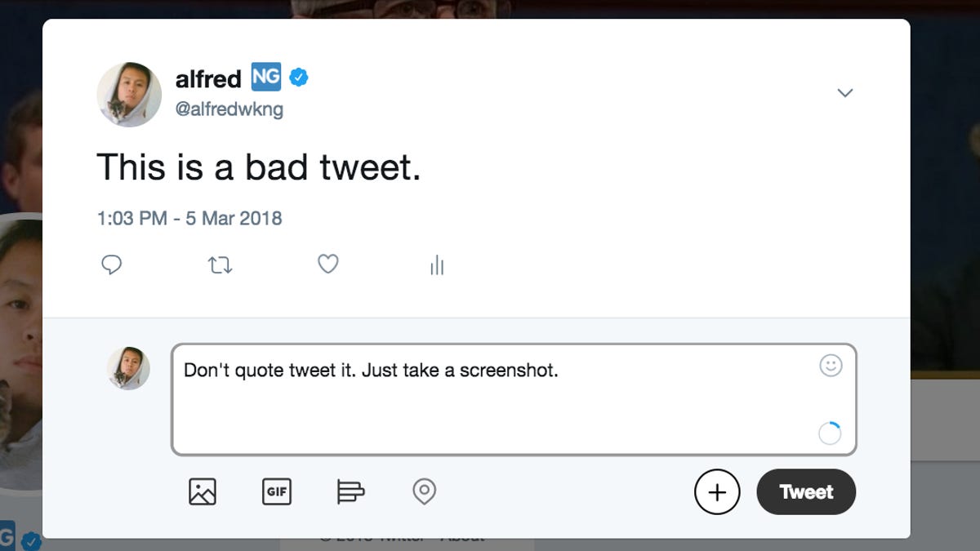The image size is (980, 551).
Task: Click the loading spinner progress indicator
Action: [x=830, y=433]
